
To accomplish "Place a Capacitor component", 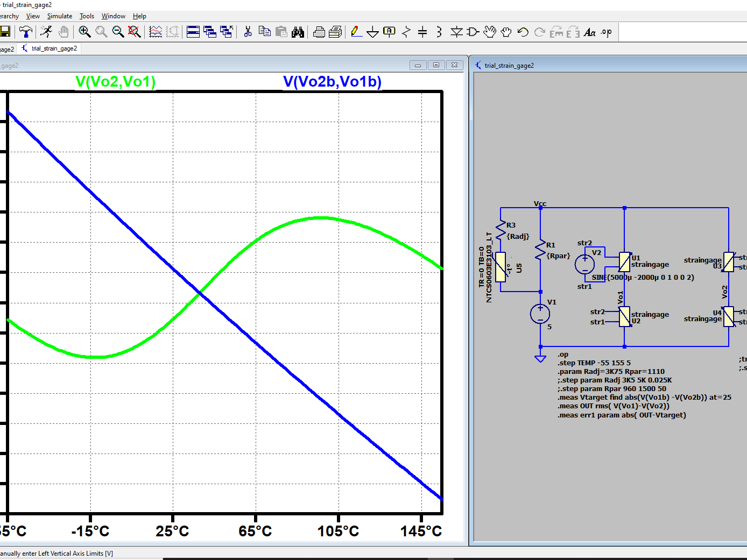I will click(x=422, y=32).
